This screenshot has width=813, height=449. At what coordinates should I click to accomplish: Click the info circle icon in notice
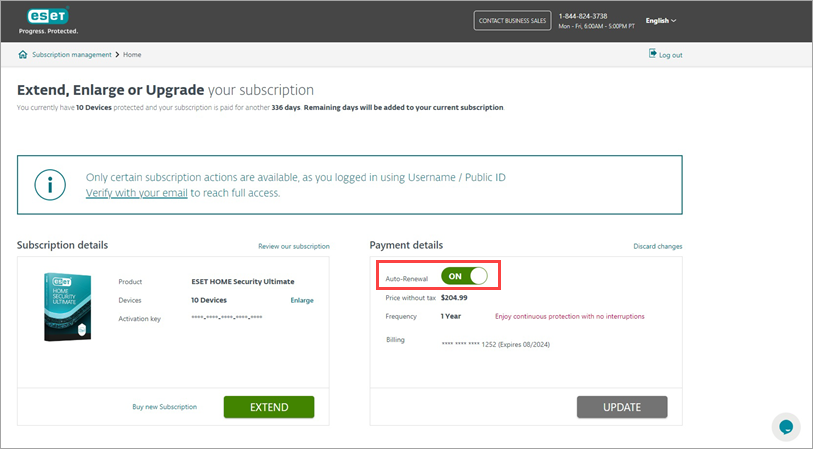click(x=50, y=185)
